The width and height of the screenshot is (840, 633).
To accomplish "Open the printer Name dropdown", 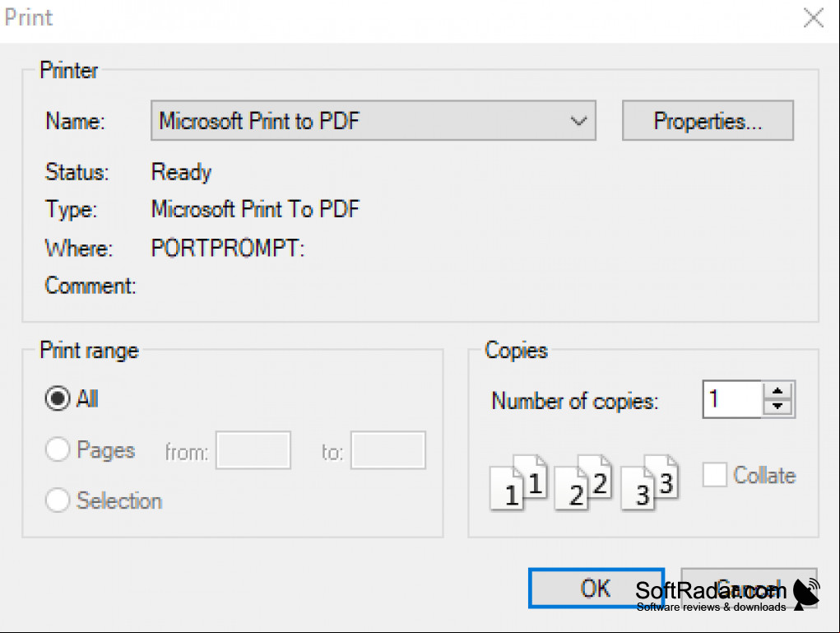I will coord(374,121).
